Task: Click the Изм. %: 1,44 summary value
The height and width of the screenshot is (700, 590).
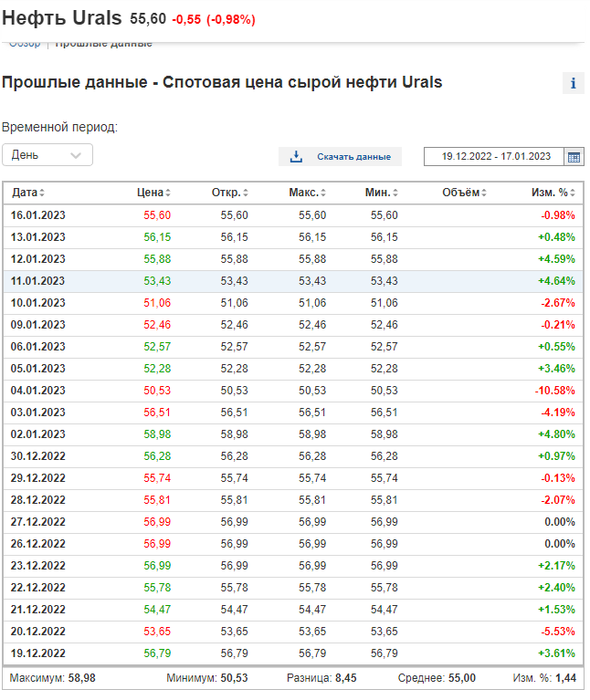Action: 544,678
